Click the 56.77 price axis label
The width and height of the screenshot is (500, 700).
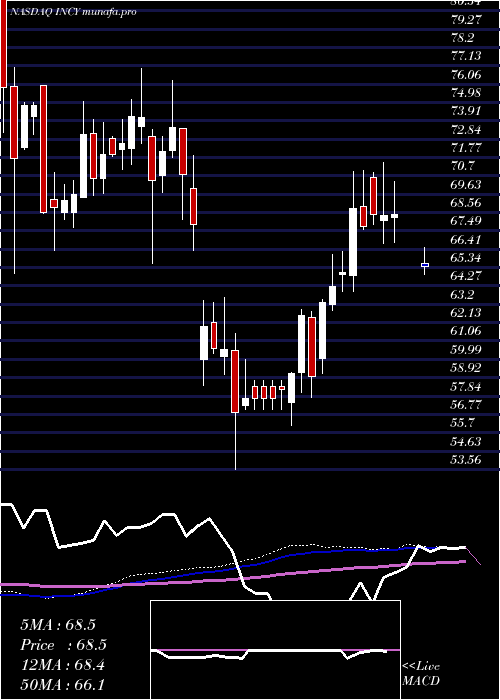(x=466, y=404)
